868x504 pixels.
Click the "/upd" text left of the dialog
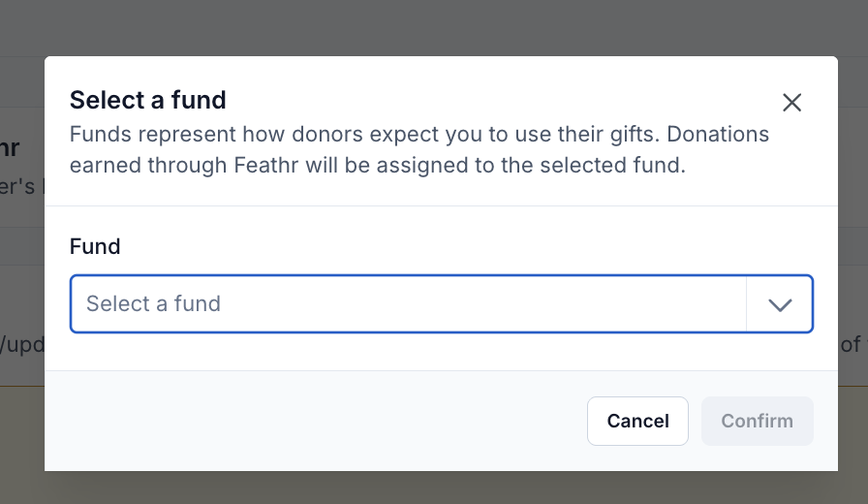tap(21, 345)
